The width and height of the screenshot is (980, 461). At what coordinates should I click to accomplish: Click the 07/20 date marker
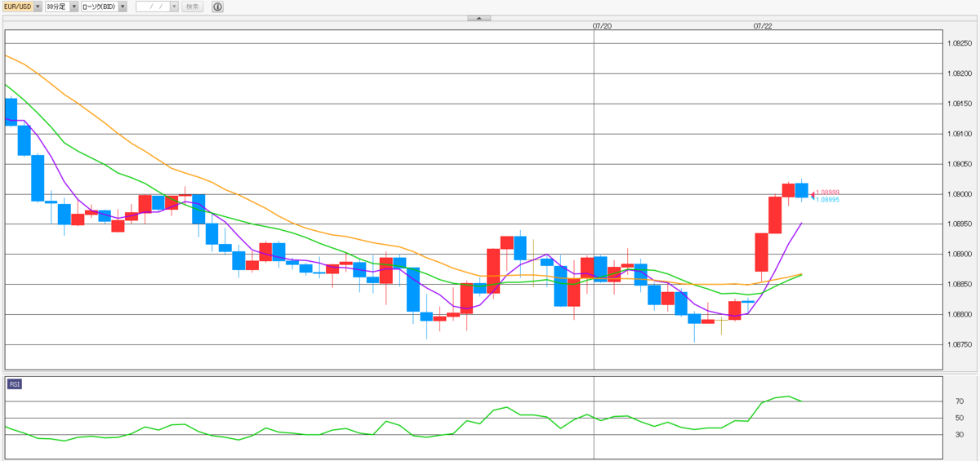coord(602,26)
